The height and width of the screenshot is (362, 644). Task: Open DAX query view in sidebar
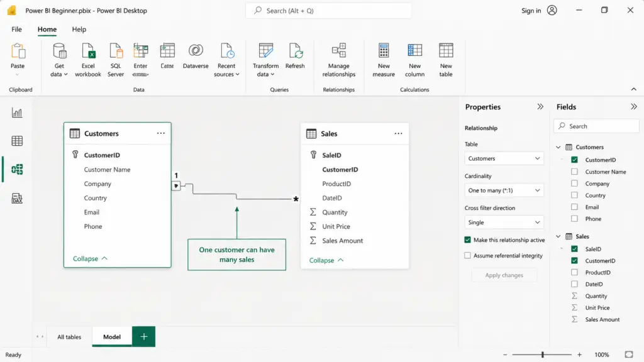point(17,198)
